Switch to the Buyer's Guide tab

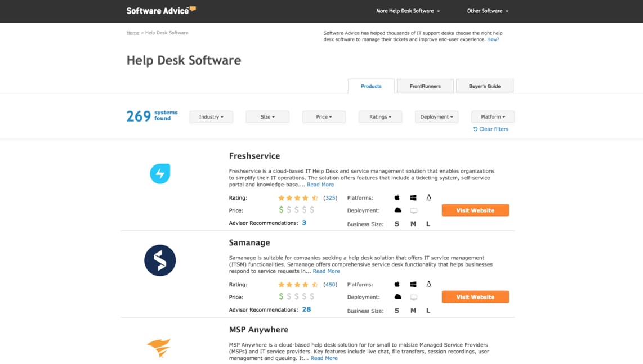pos(485,86)
